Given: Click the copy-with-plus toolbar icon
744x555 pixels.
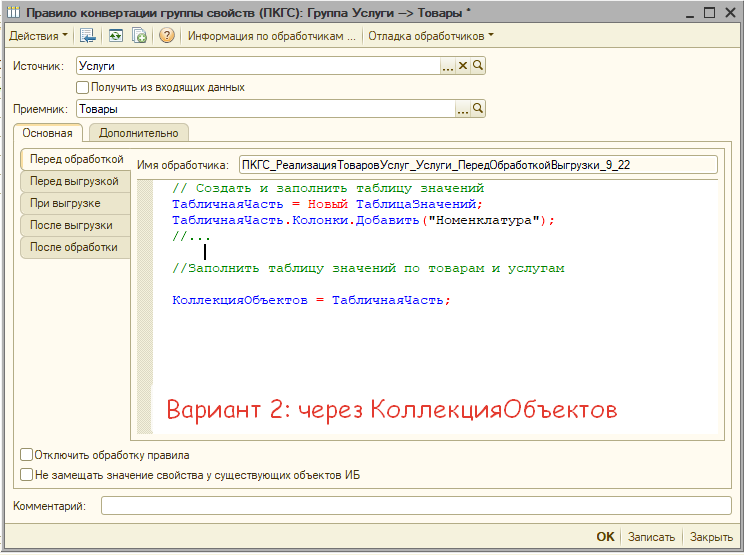Looking at the screenshot, I should point(140,36).
